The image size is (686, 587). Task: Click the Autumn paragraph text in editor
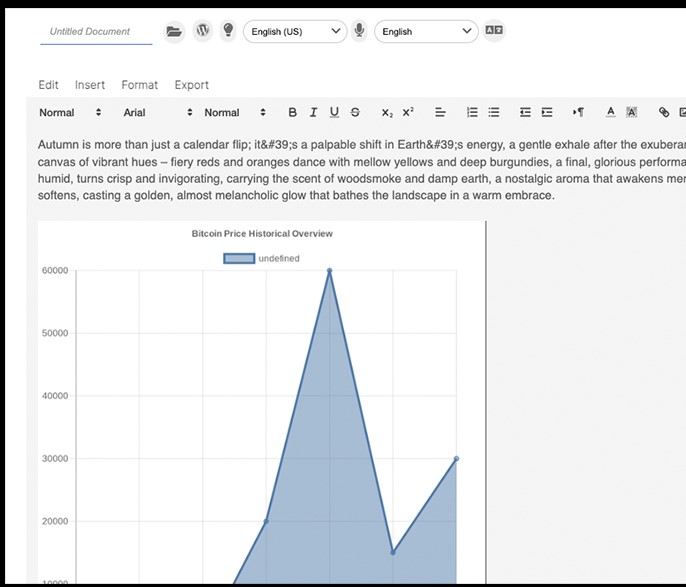pos(361,170)
